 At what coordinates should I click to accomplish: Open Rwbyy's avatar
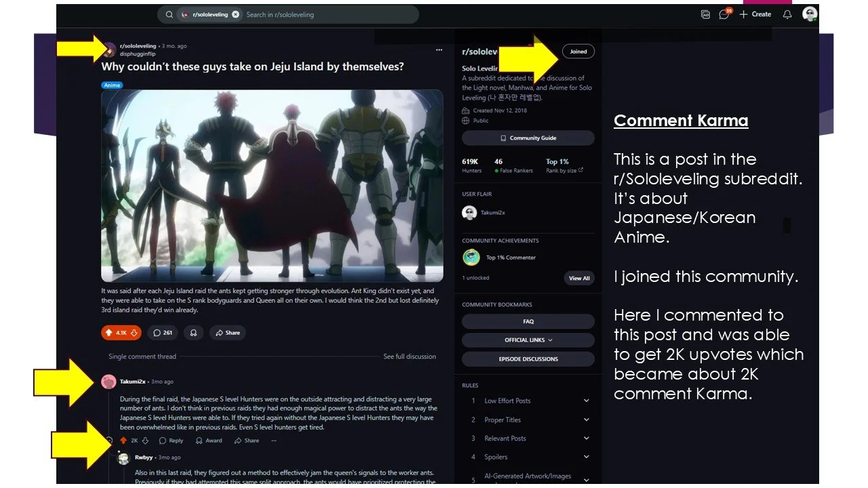coord(123,459)
